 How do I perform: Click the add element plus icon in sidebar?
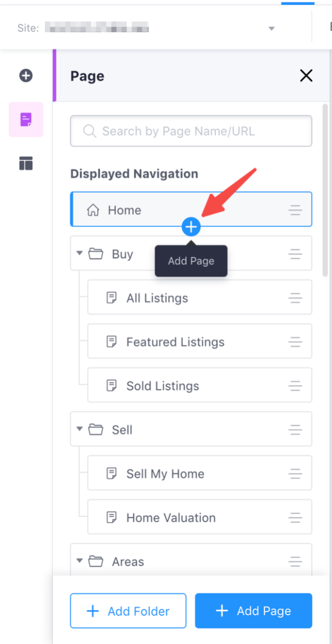(26, 76)
